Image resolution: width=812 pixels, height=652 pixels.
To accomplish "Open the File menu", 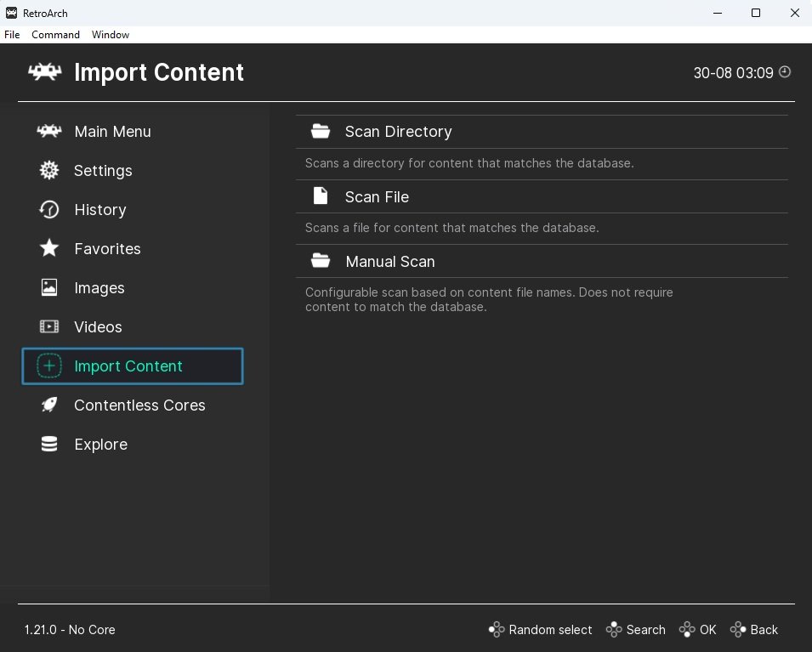I will (12, 35).
